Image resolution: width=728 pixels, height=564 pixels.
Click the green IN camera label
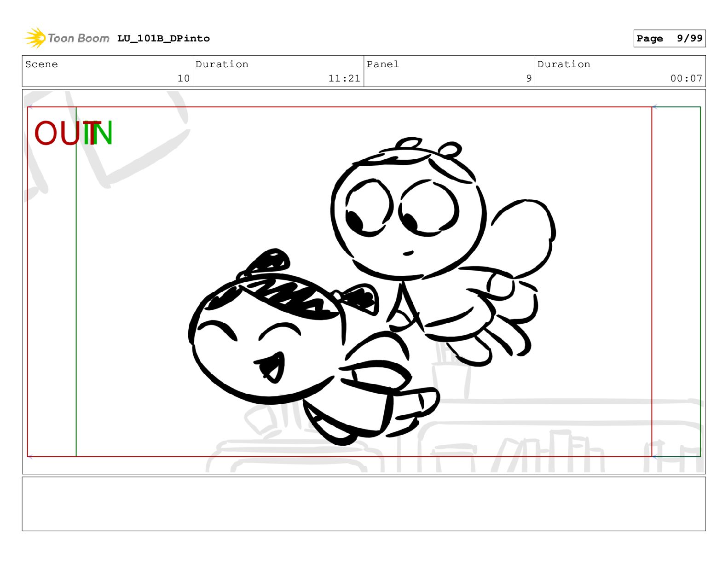[x=98, y=133]
